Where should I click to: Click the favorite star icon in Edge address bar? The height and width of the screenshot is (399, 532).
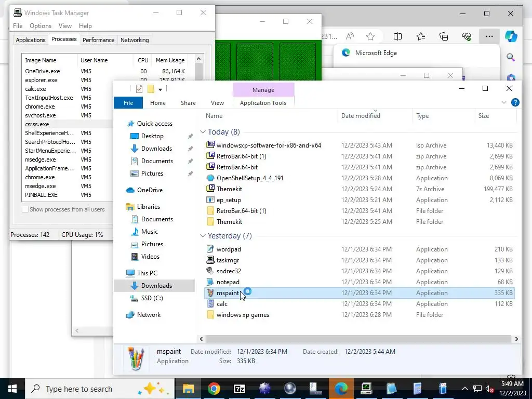370,36
